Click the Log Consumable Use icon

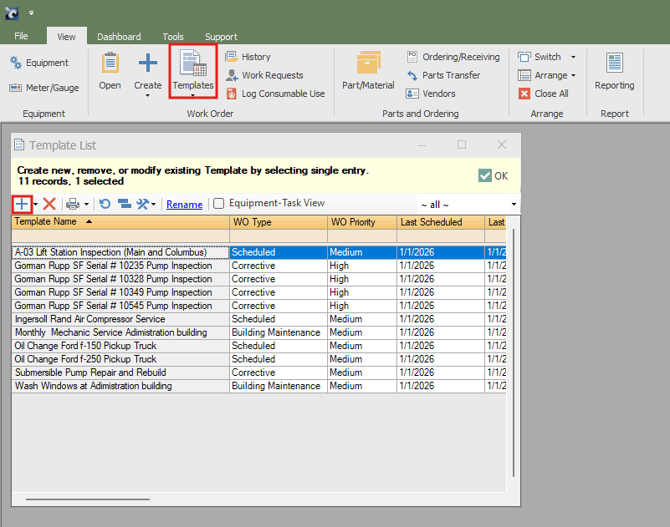click(x=232, y=94)
